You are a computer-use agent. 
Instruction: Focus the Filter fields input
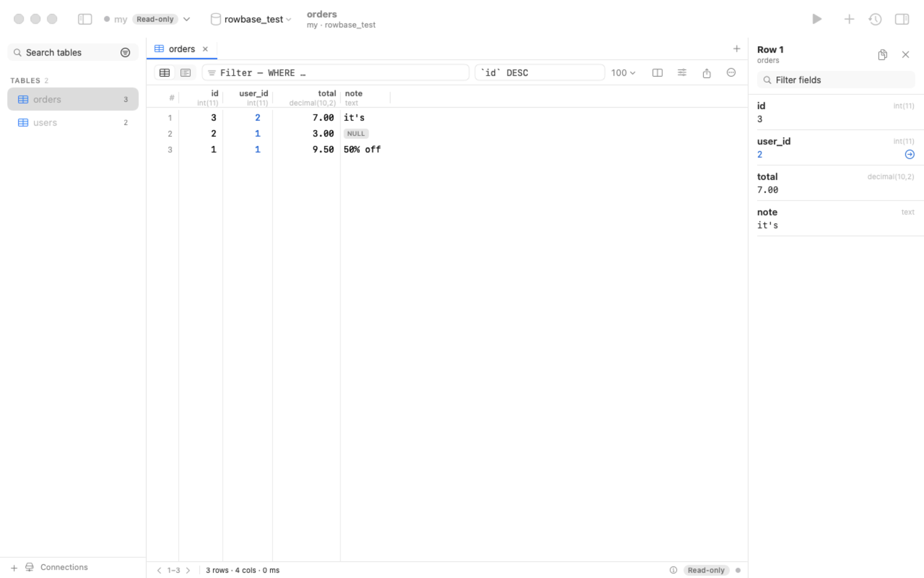[836, 80]
